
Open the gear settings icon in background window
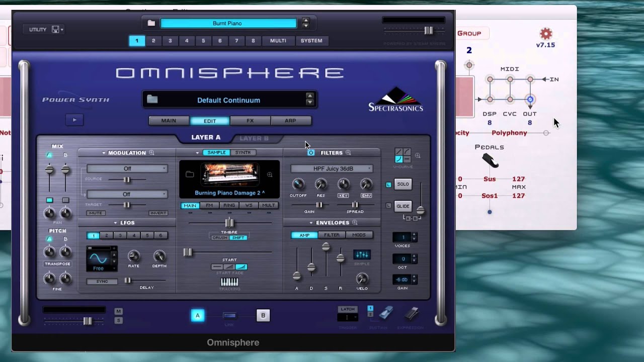coord(546,34)
